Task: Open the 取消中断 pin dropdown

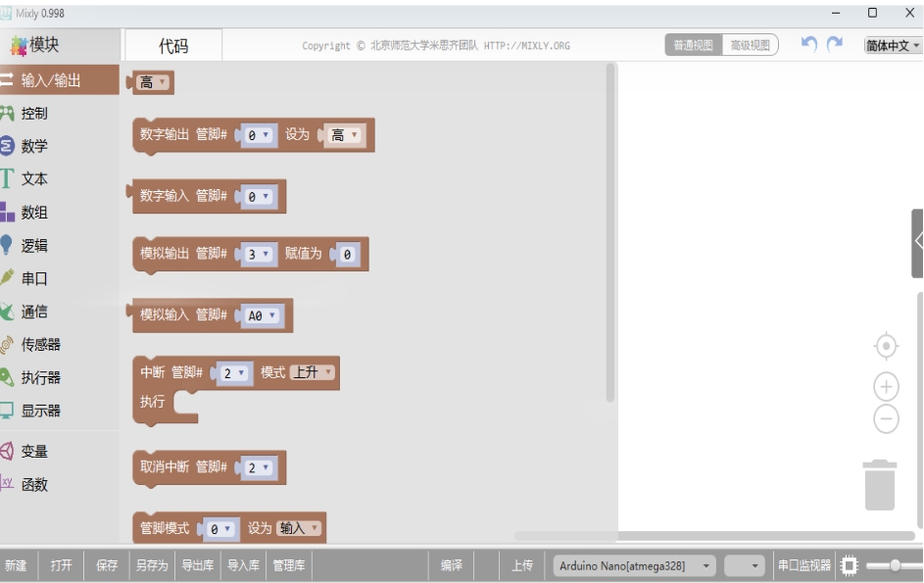Action: (x=258, y=467)
